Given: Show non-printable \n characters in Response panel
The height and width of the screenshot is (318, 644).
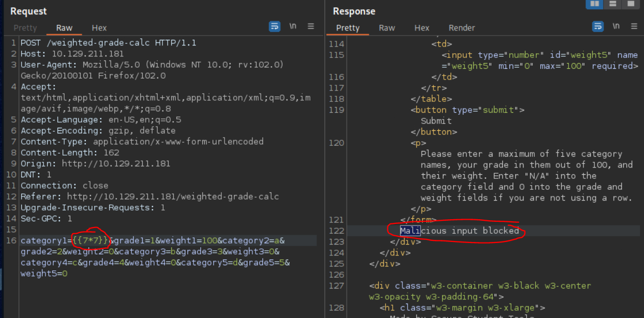Looking at the screenshot, I should coord(616,26).
